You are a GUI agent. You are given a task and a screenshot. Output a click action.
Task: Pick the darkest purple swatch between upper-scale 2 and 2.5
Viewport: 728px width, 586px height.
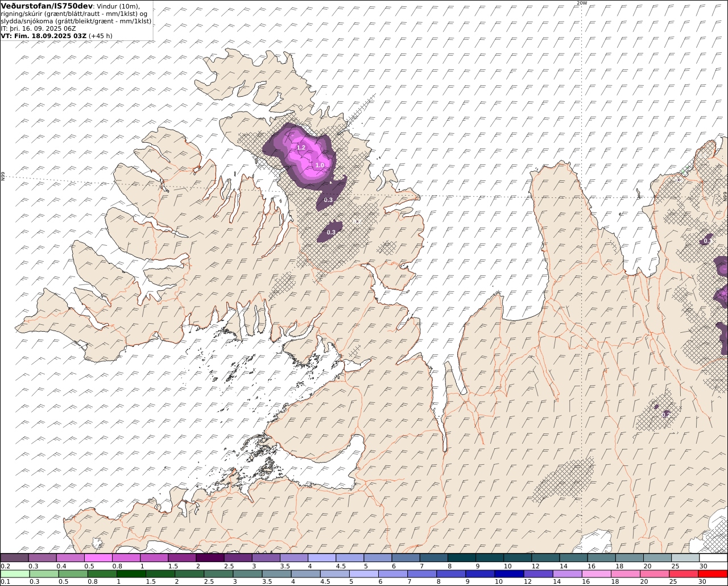point(210,558)
